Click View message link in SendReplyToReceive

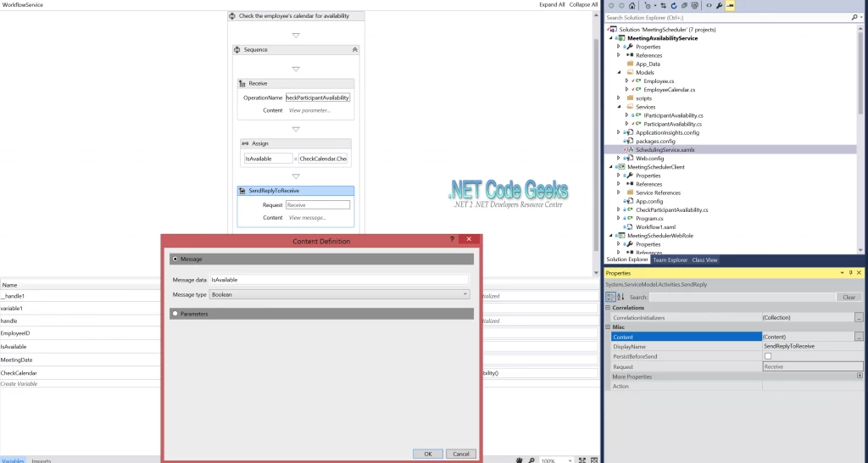pos(307,218)
